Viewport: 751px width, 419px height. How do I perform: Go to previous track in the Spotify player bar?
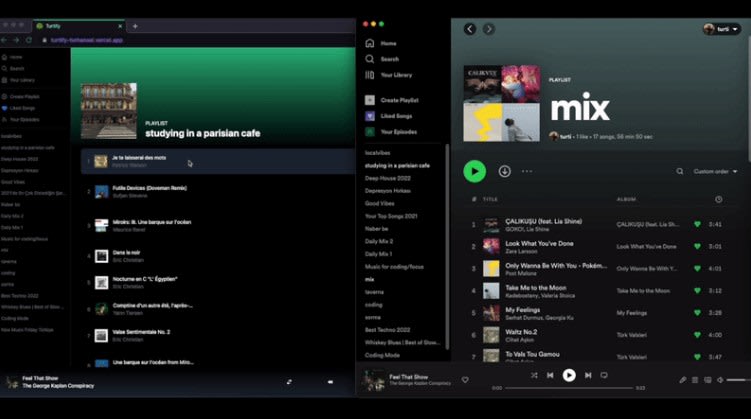click(551, 375)
